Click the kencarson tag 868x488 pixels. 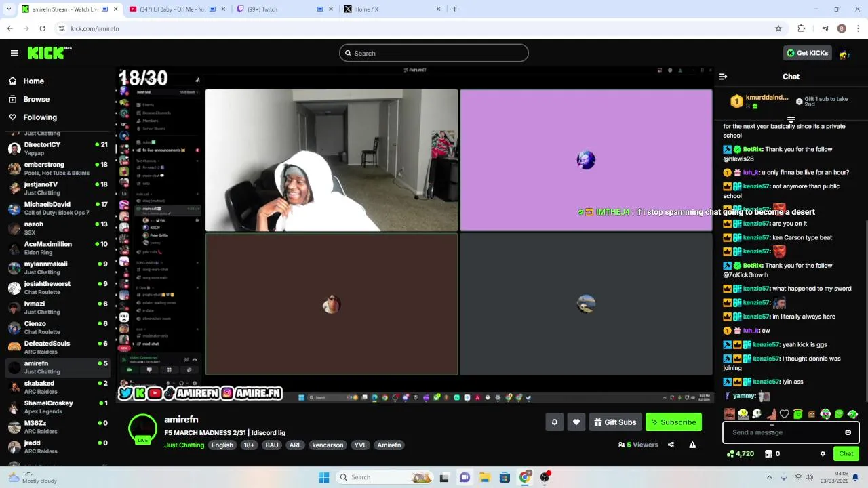click(328, 445)
